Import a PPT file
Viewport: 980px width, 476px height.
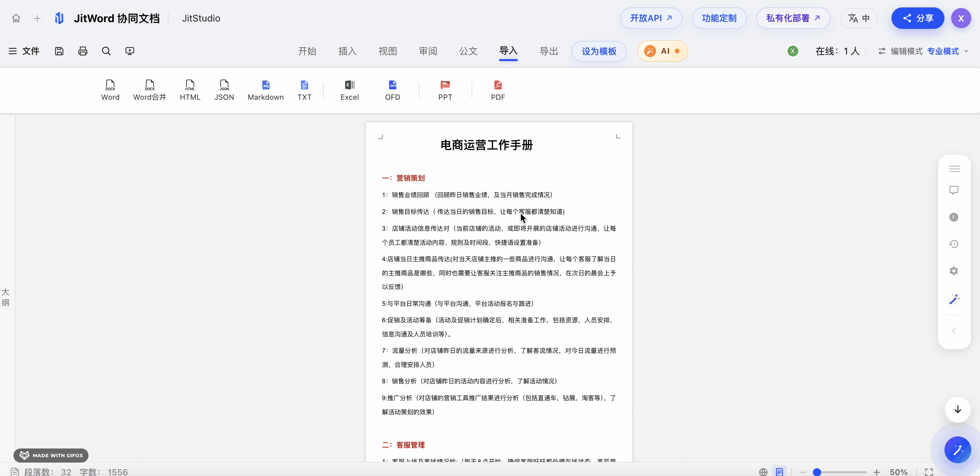pyautogui.click(x=445, y=90)
